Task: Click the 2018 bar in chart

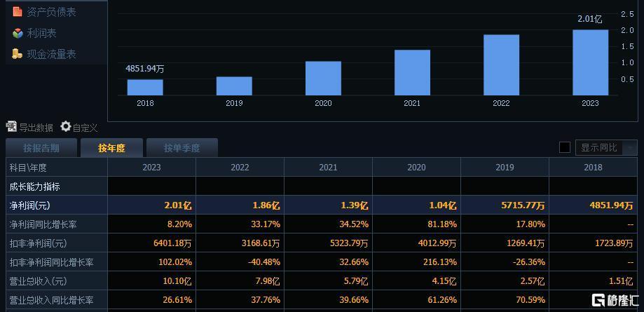Action: [145, 87]
